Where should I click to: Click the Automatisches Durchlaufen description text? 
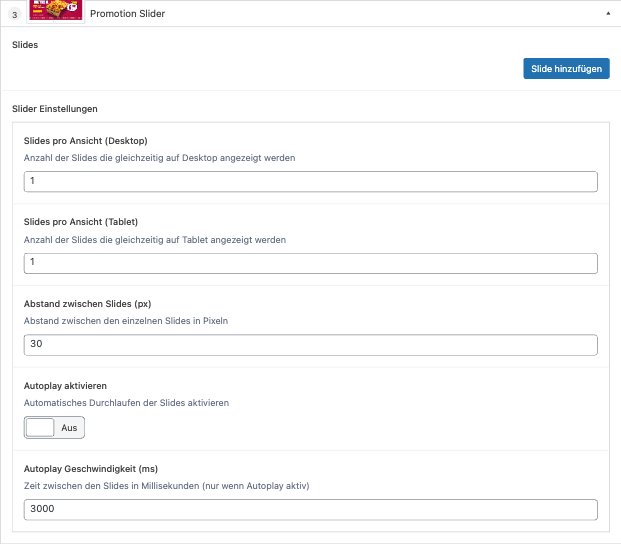pyautogui.click(x=126, y=403)
